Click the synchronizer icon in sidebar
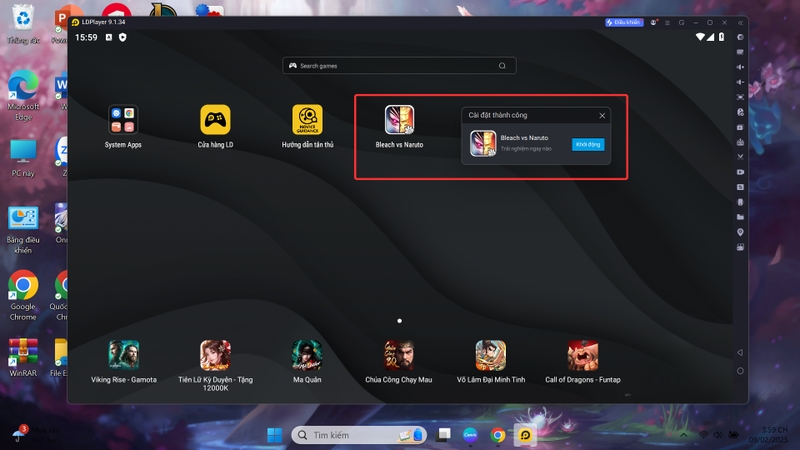Screen dimensions: 800x450 pos(740,187)
